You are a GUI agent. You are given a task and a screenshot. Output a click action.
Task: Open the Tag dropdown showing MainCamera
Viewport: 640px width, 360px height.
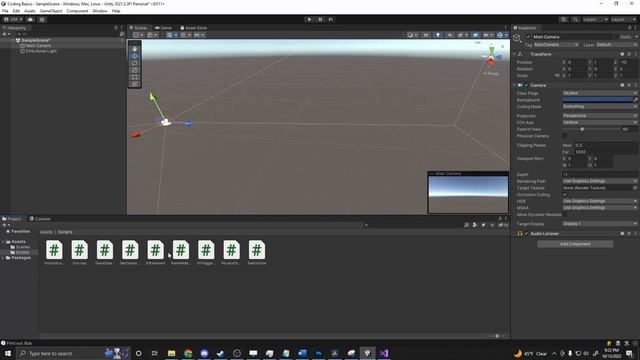click(x=556, y=44)
